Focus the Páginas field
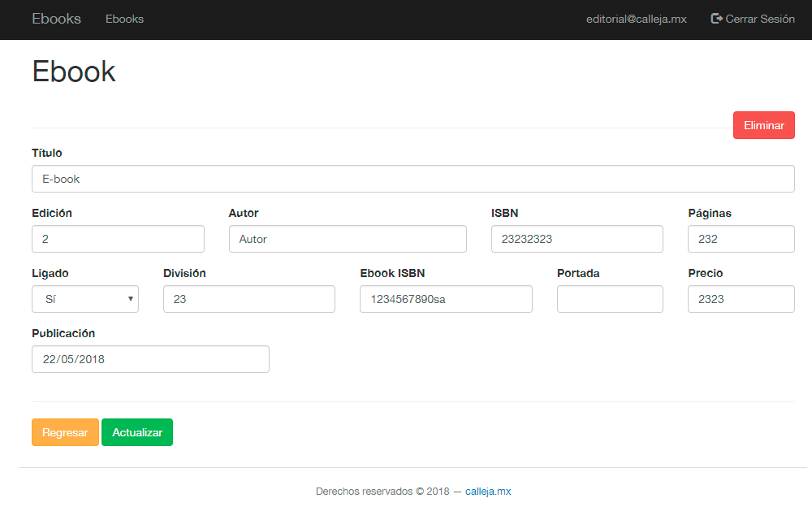The width and height of the screenshot is (812, 520). coord(741,239)
